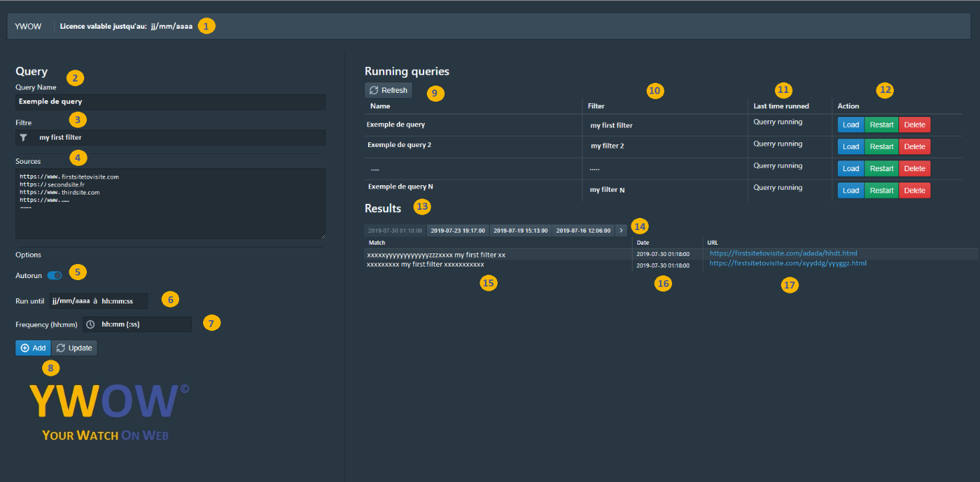Click the clock icon in Frequency field
Screen dimensions: 980x482
[x=91, y=324]
